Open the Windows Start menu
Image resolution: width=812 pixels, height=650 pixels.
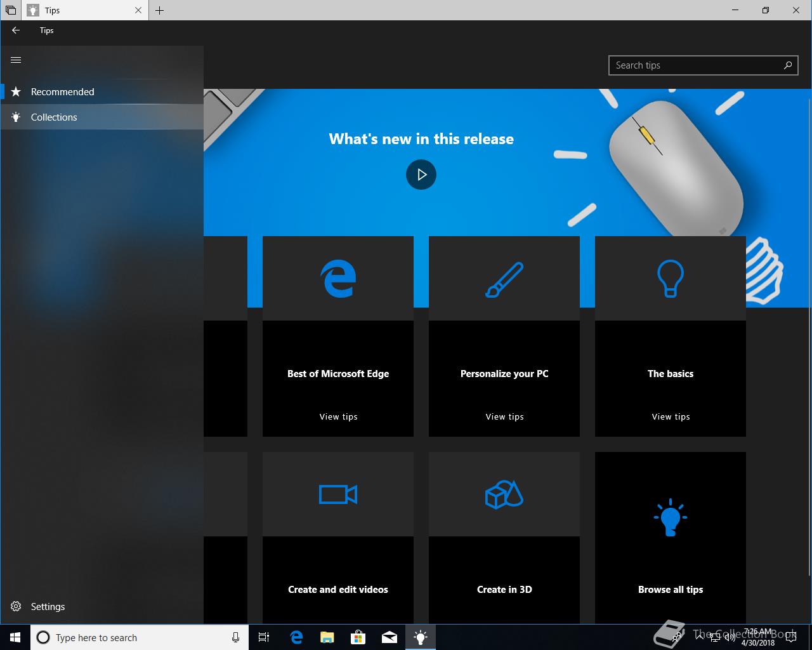click(x=15, y=637)
